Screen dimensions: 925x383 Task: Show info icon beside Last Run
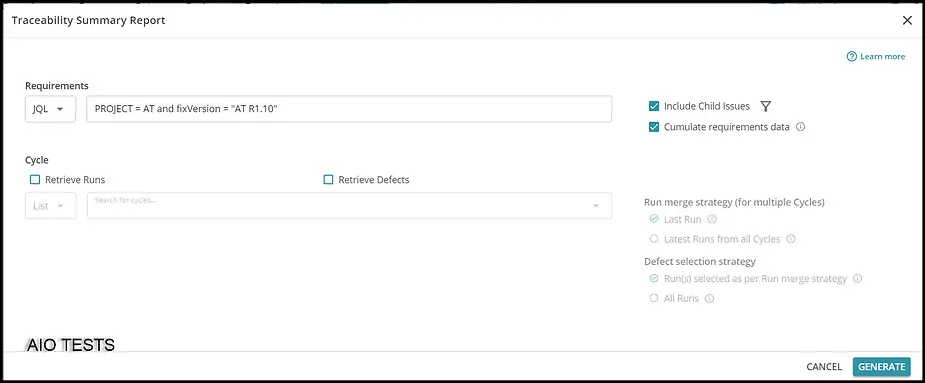pyautogui.click(x=711, y=220)
